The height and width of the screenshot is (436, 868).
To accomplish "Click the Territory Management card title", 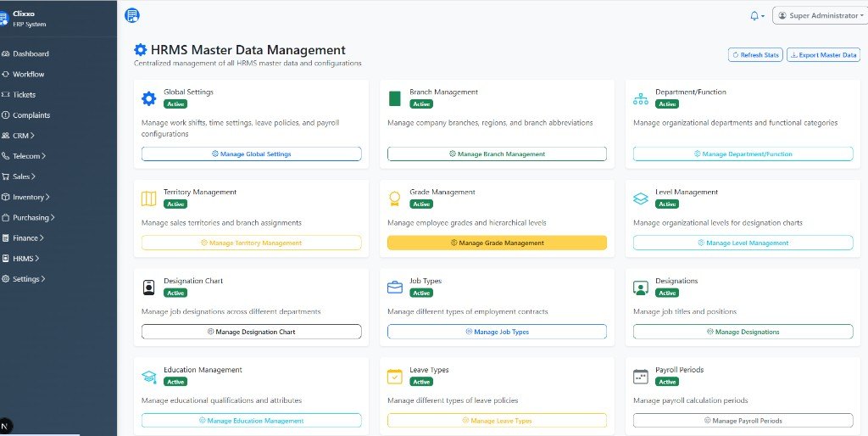I will click(x=200, y=193).
